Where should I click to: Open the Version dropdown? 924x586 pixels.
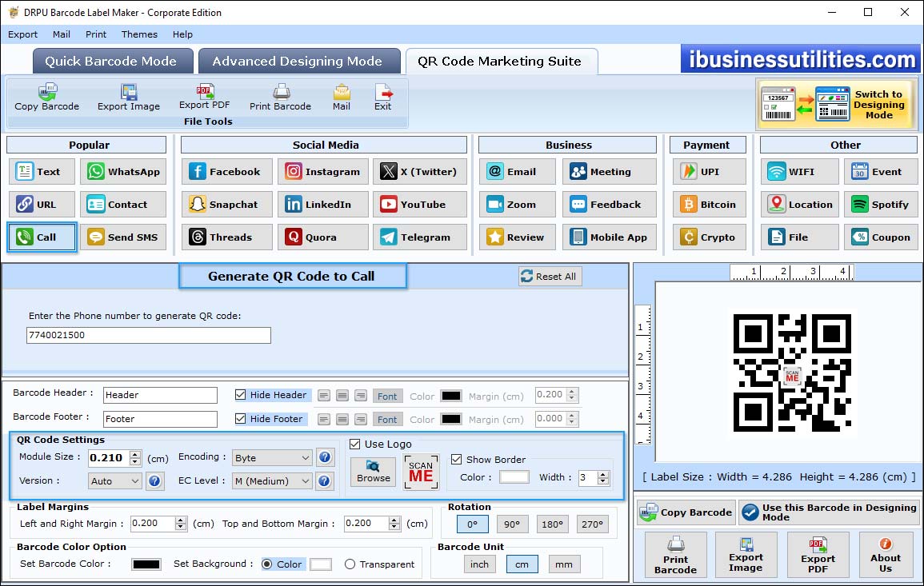coord(115,481)
